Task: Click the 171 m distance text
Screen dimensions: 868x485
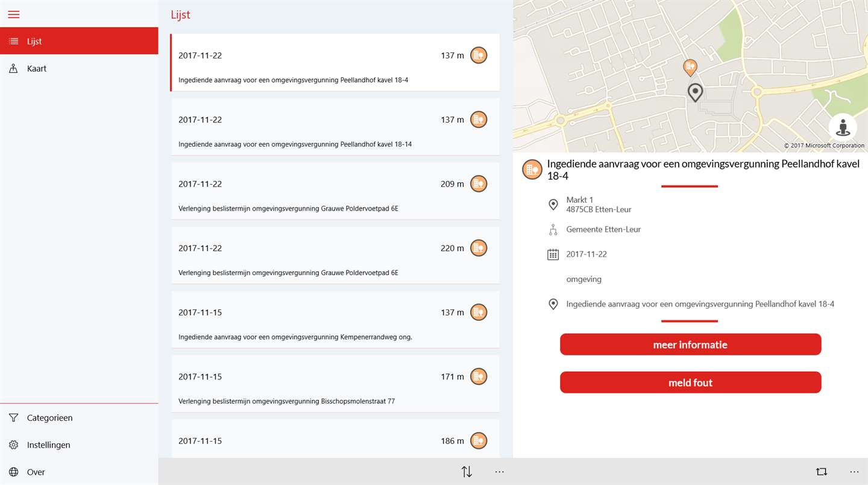Action: click(x=452, y=376)
